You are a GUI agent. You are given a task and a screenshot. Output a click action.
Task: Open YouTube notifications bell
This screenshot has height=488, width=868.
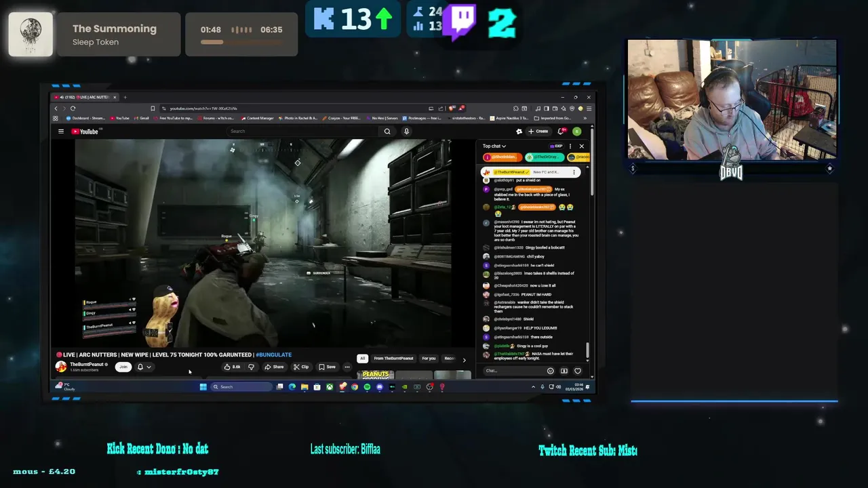561,131
